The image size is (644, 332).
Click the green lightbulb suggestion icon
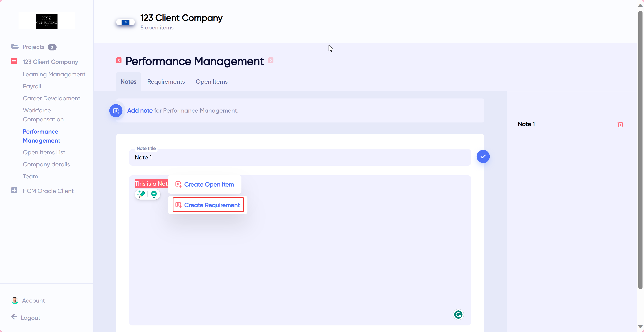click(154, 194)
